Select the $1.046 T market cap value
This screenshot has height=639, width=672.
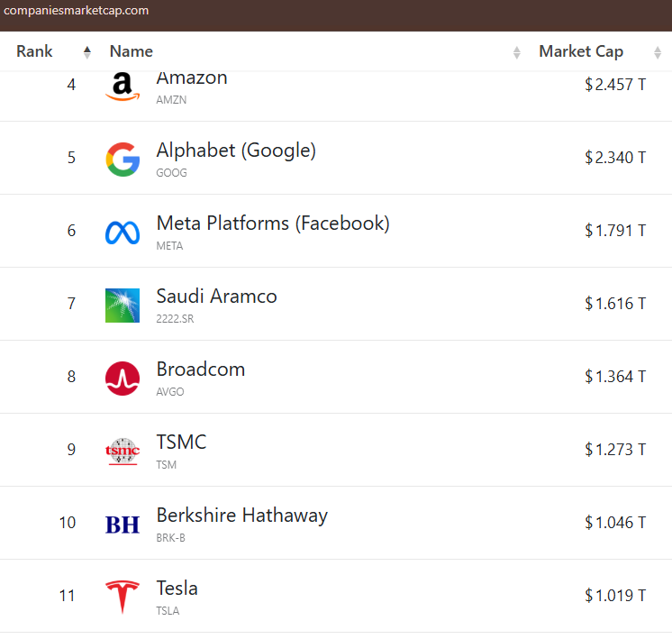pyautogui.click(x=615, y=523)
